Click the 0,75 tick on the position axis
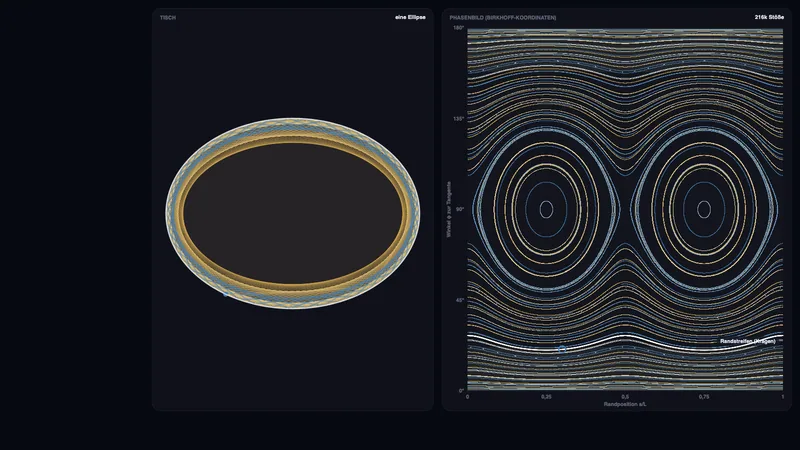The height and width of the screenshot is (450, 800). [704, 396]
